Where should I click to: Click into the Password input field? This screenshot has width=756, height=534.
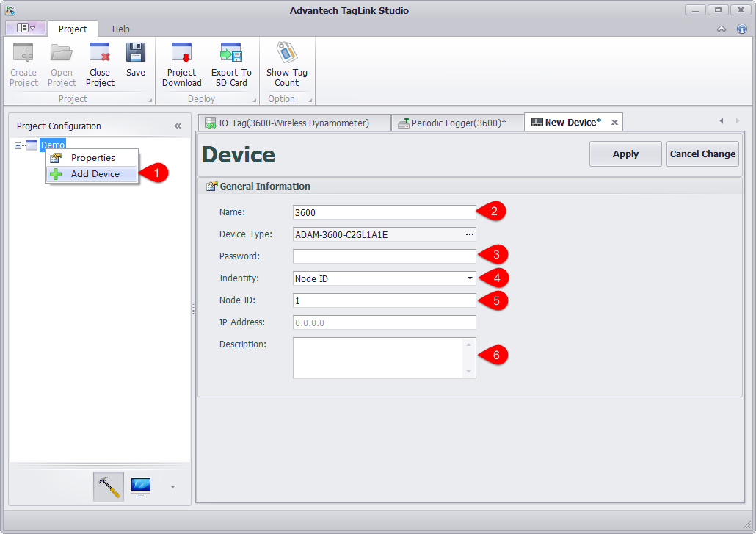(384, 256)
